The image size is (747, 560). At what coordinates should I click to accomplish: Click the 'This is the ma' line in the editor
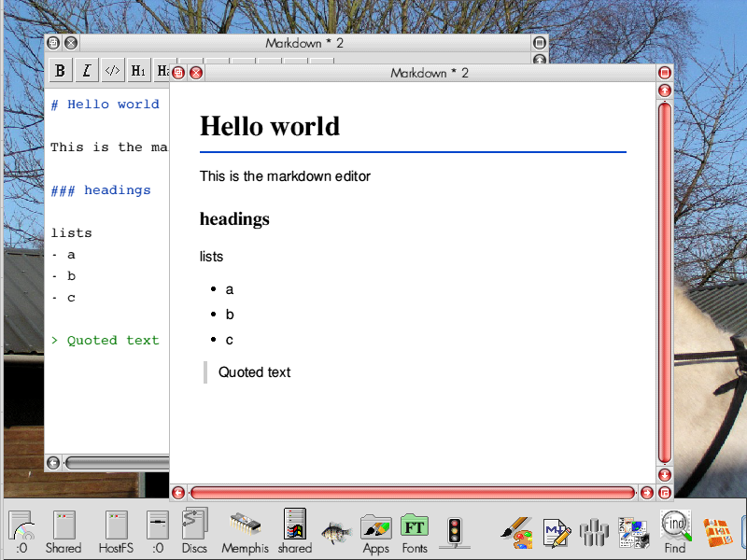pyautogui.click(x=109, y=147)
